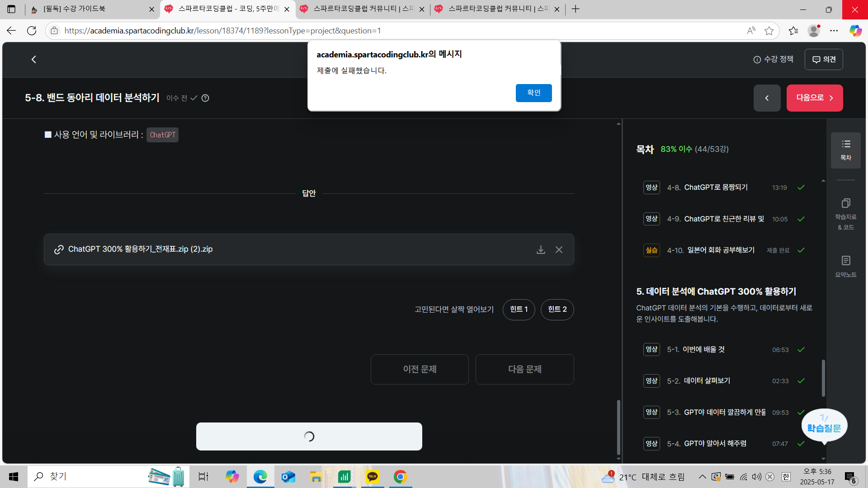868x488 pixels.
Task: Open 힌트 1
Action: point(519,310)
